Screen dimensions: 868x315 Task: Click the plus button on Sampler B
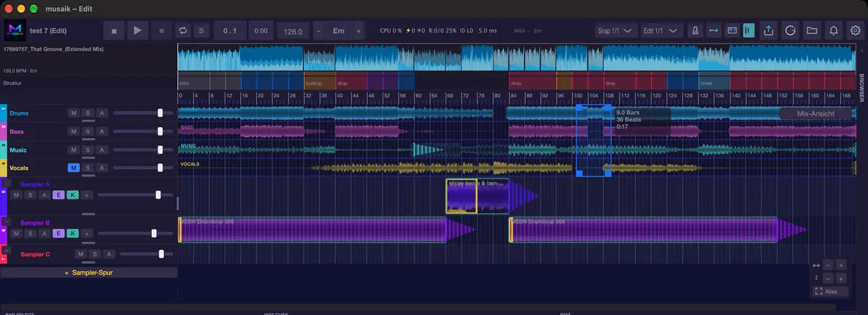point(85,233)
